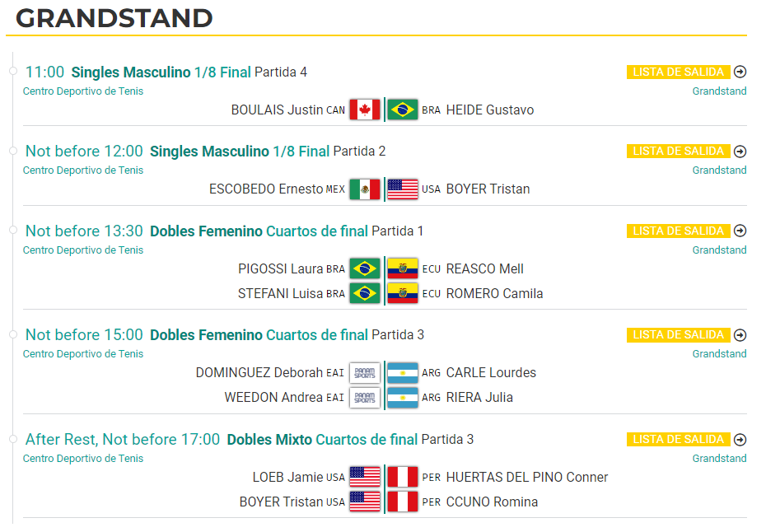Click the circled arrow for the 15:00 doubles match
The height and width of the screenshot is (532, 766).
pyautogui.click(x=740, y=335)
